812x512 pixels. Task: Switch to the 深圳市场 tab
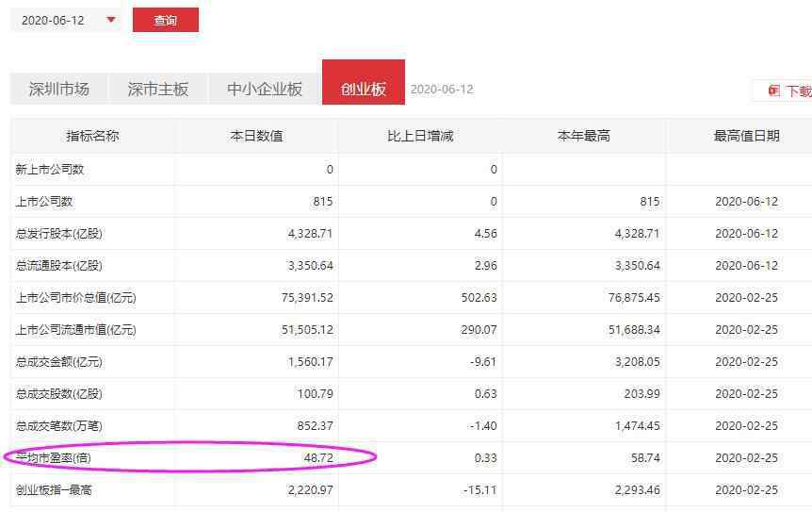pyautogui.click(x=58, y=90)
